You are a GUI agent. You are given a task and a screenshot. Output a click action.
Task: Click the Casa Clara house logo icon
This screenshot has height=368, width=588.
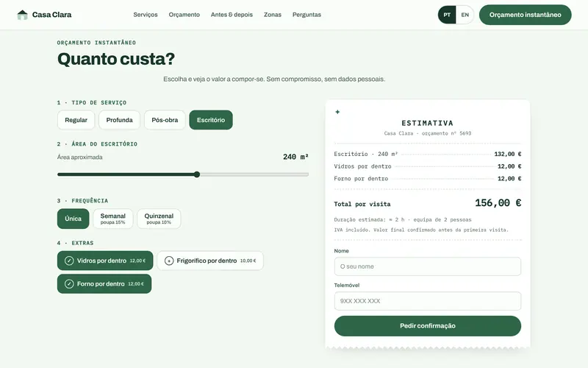[x=23, y=15]
